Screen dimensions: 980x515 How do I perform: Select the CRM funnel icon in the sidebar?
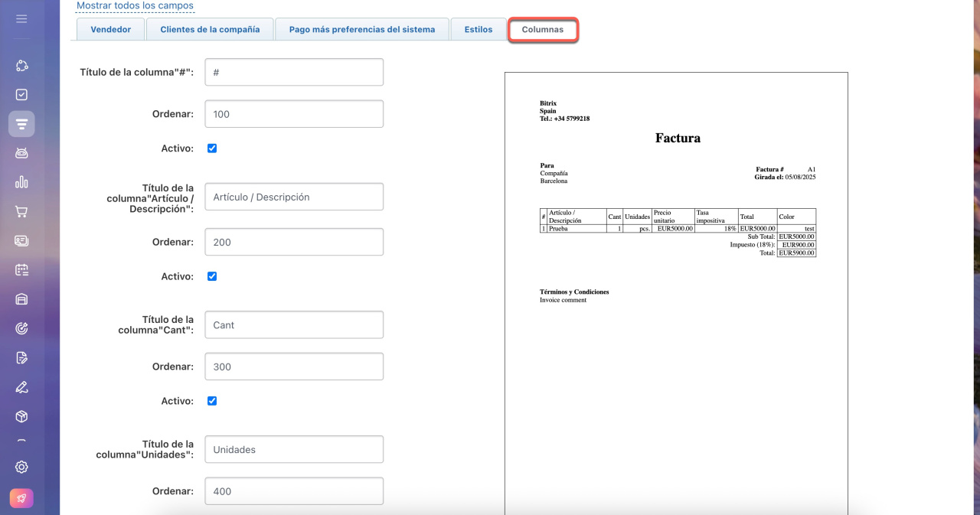pyautogui.click(x=21, y=124)
